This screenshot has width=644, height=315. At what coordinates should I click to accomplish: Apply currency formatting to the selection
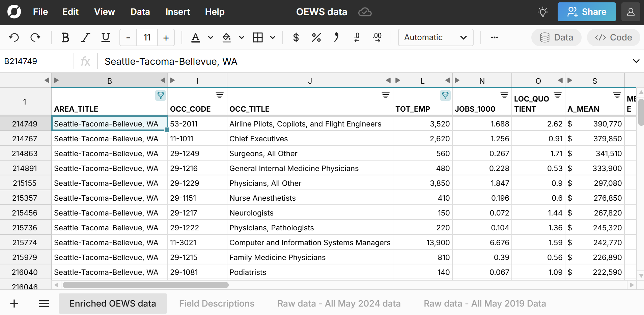[296, 37]
